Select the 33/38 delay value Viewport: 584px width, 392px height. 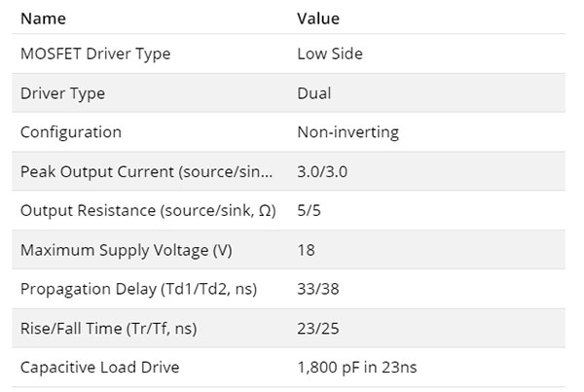[x=315, y=289]
